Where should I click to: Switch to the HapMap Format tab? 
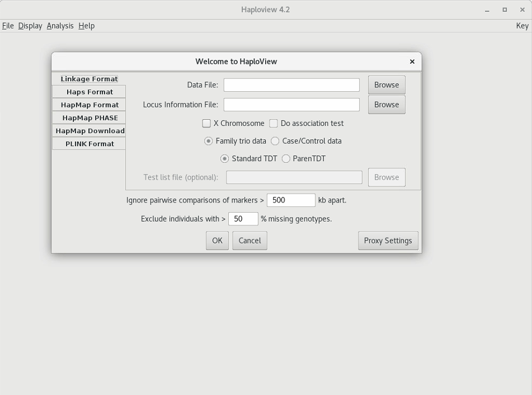[90, 105]
